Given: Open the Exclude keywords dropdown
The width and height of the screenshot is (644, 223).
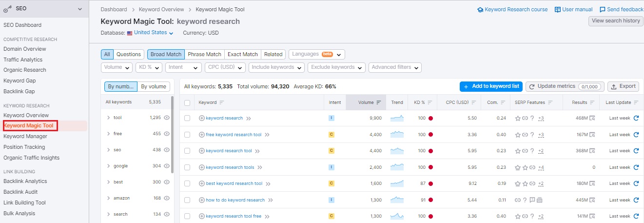Looking at the screenshot, I should tap(337, 67).
